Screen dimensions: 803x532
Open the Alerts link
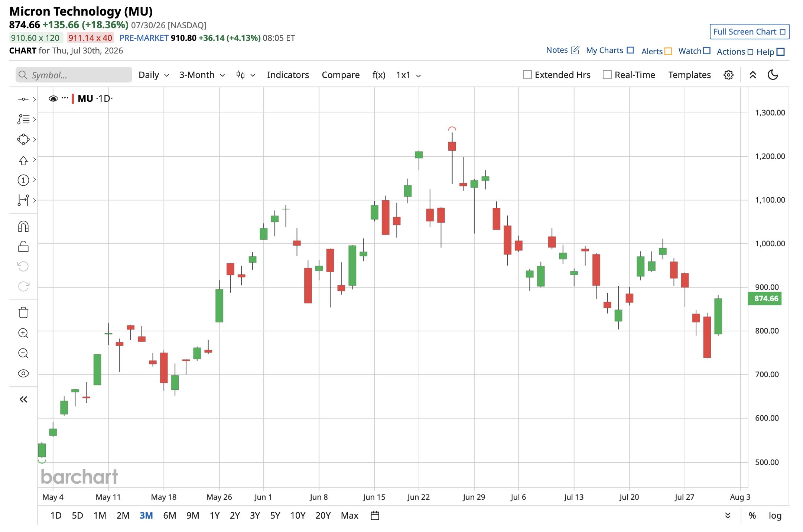(656, 51)
